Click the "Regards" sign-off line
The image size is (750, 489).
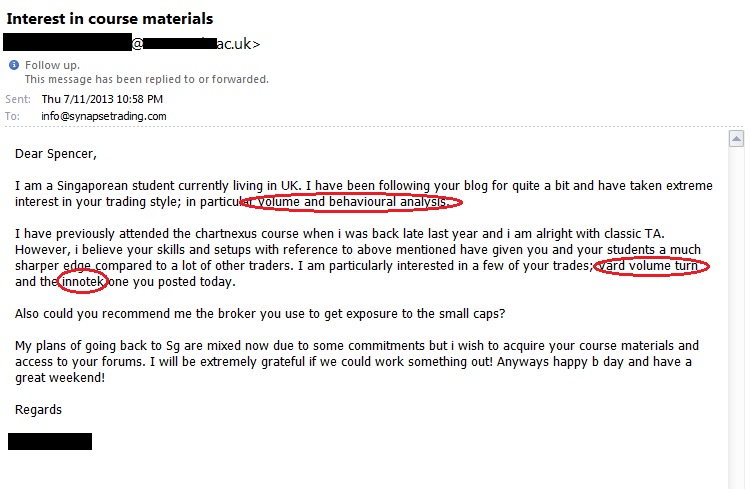click(39, 410)
